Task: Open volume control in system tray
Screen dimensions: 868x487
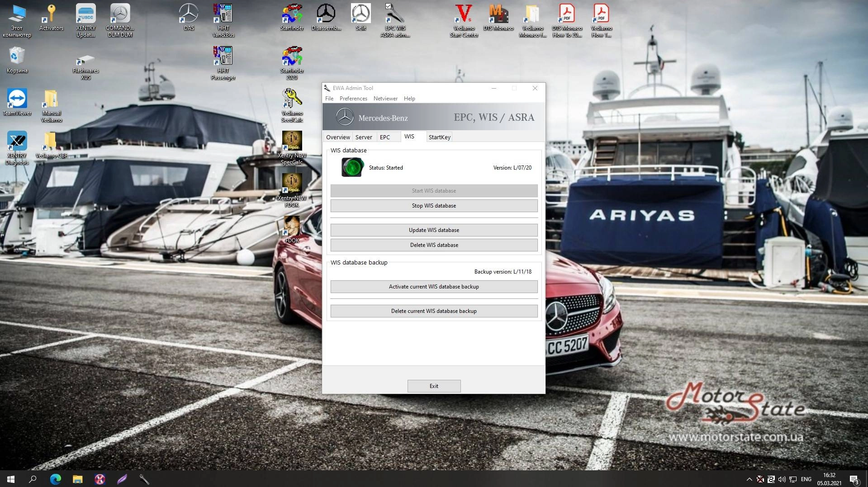Action: click(782, 479)
